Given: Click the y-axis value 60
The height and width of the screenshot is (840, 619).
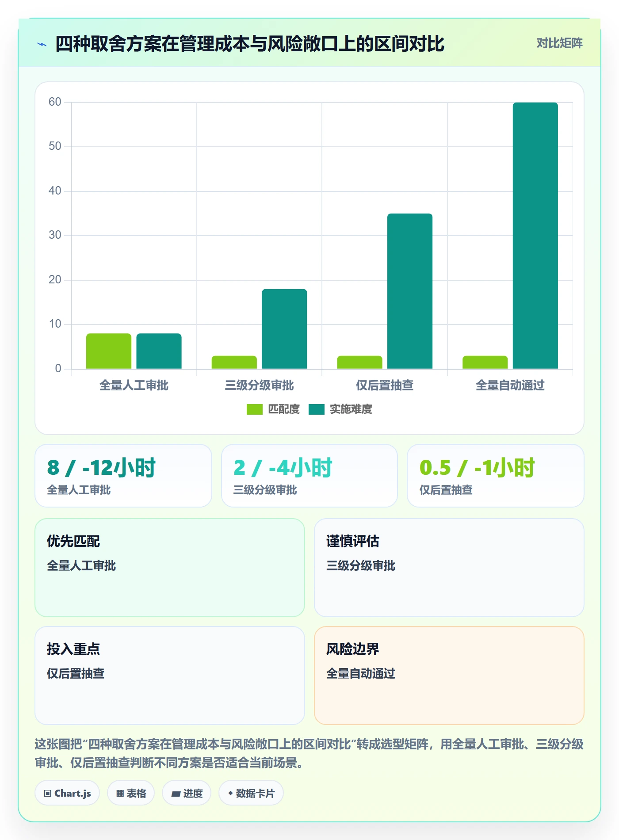Looking at the screenshot, I should pyautogui.click(x=55, y=102).
